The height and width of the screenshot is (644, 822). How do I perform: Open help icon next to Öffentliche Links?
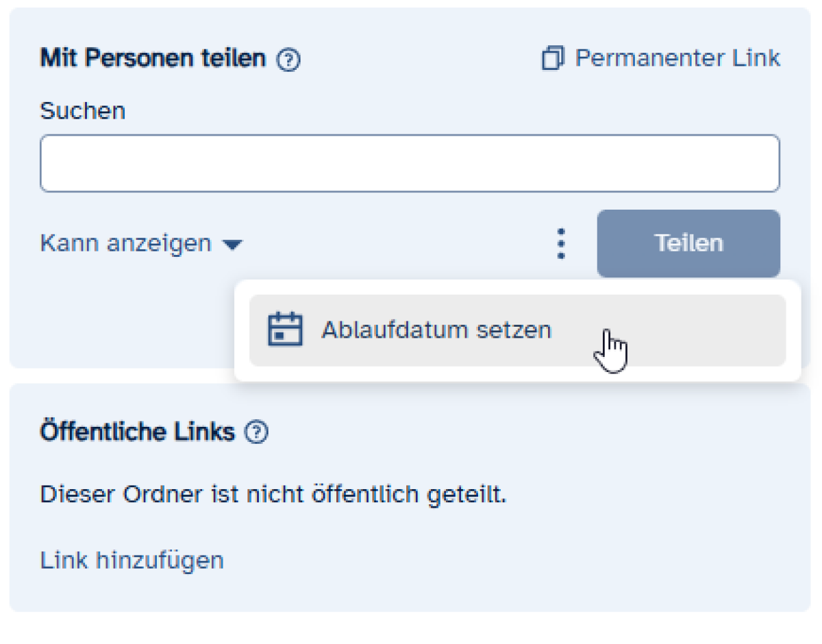point(257,432)
